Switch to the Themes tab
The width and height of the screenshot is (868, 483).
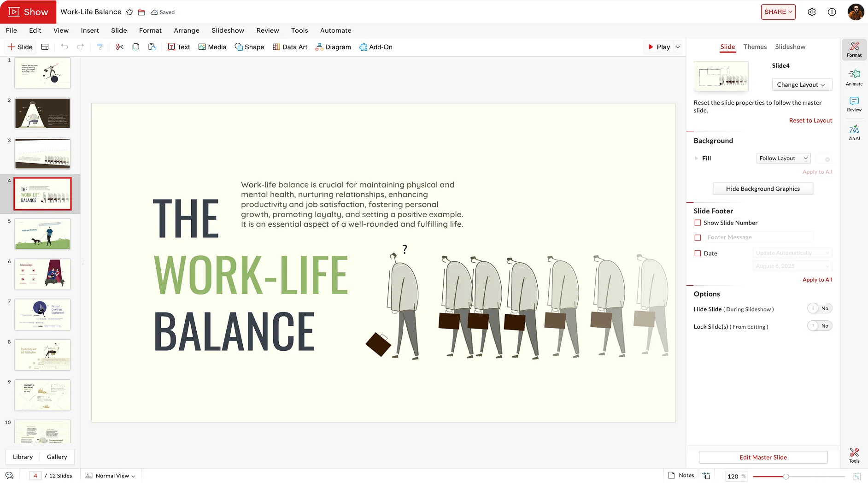(755, 47)
